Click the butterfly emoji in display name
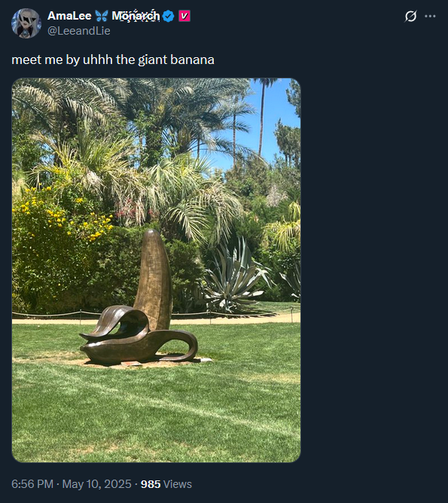448x503 pixels. coord(102,16)
